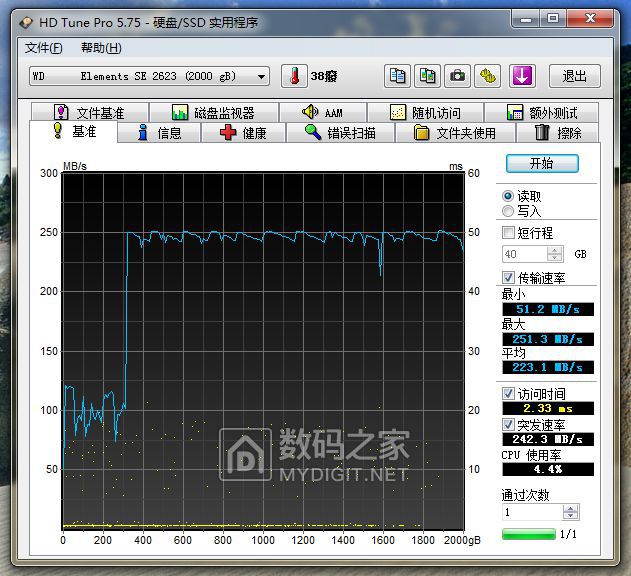Minimize the HD Tune Pro window
This screenshot has height=576, width=631.
(526, 19)
